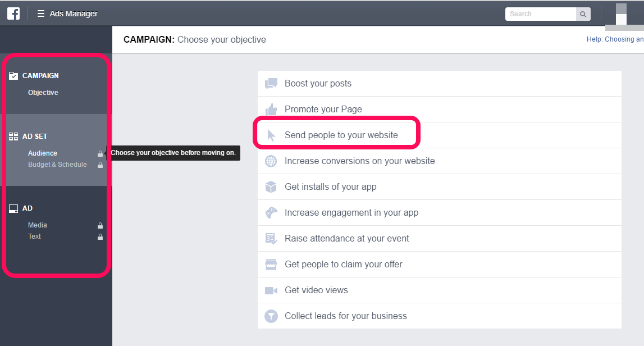
Task: Click the Ad monitor icon in sidebar
Action: [x=13, y=208]
